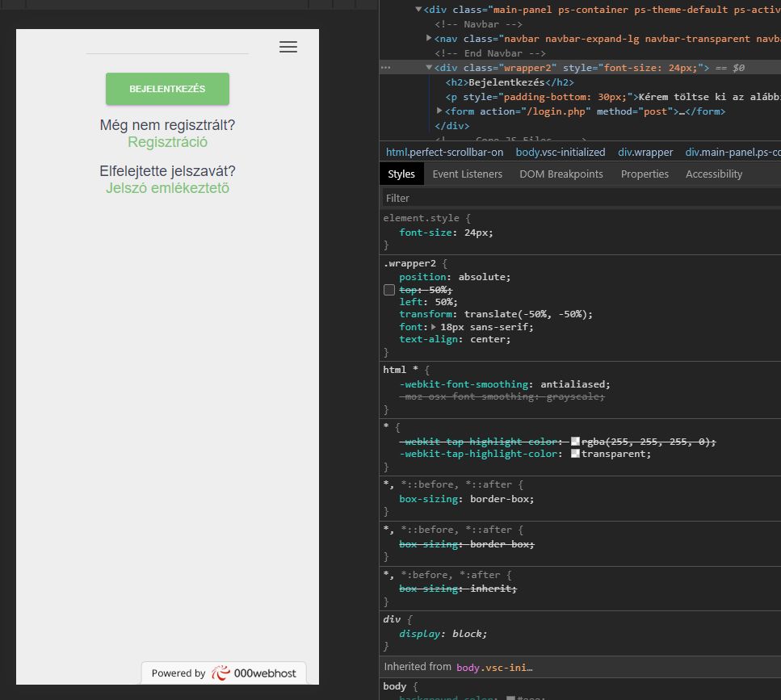Select the closing /div tag row

451,125
